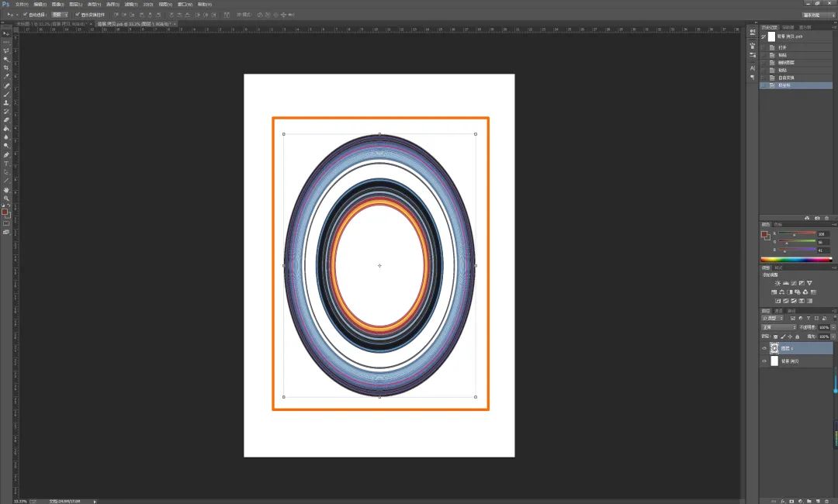Filter layers by pixel layer icon
This screenshot has width=838, height=504.
pyautogui.click(x=792, y=318)
